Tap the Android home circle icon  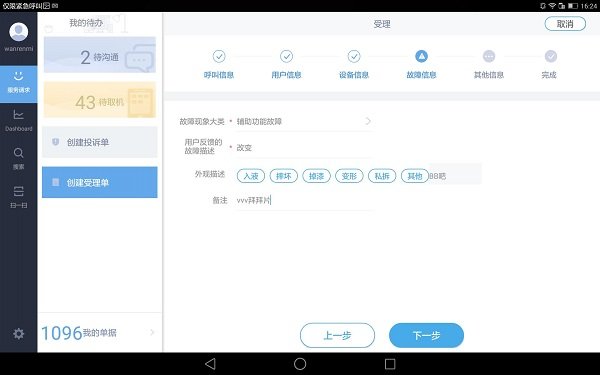tap(300, 364)
